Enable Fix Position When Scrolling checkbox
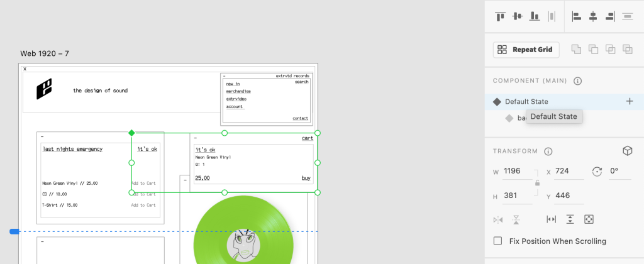This screenshot has width=644, height=264. pos(498,241)
